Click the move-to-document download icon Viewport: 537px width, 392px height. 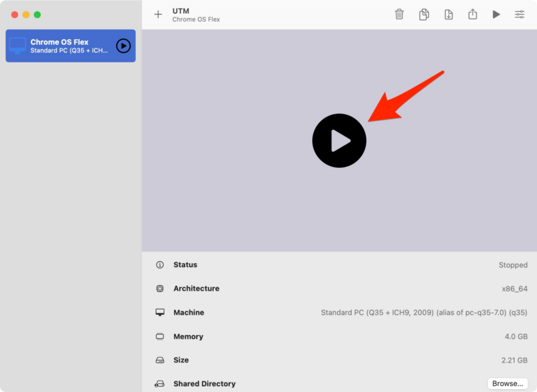coord(448,14)
